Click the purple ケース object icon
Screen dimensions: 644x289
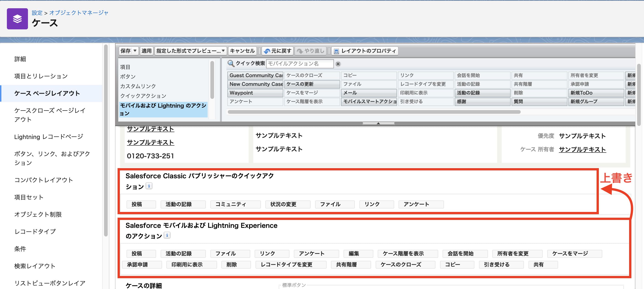17,19
